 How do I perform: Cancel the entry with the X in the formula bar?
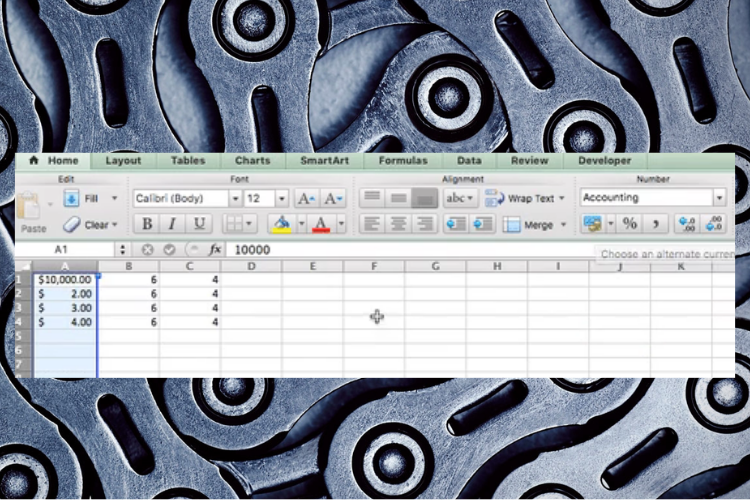(x=147, y=249)
